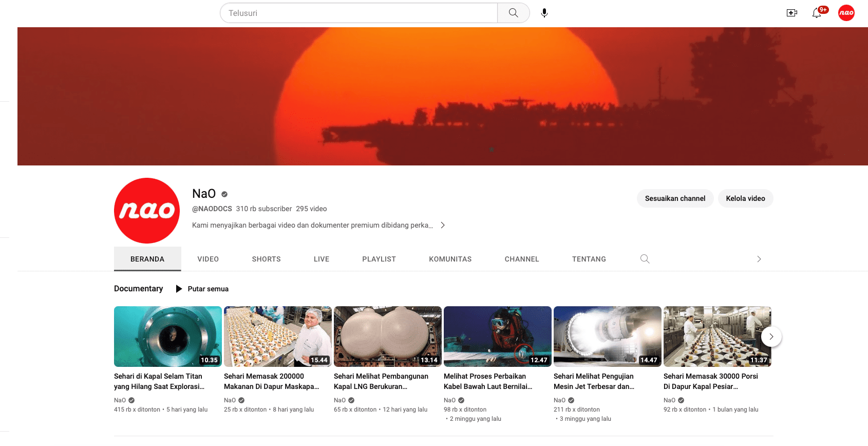
Task: Open the LNG ship construction thumbnail
Action: (x=388, y=337)
